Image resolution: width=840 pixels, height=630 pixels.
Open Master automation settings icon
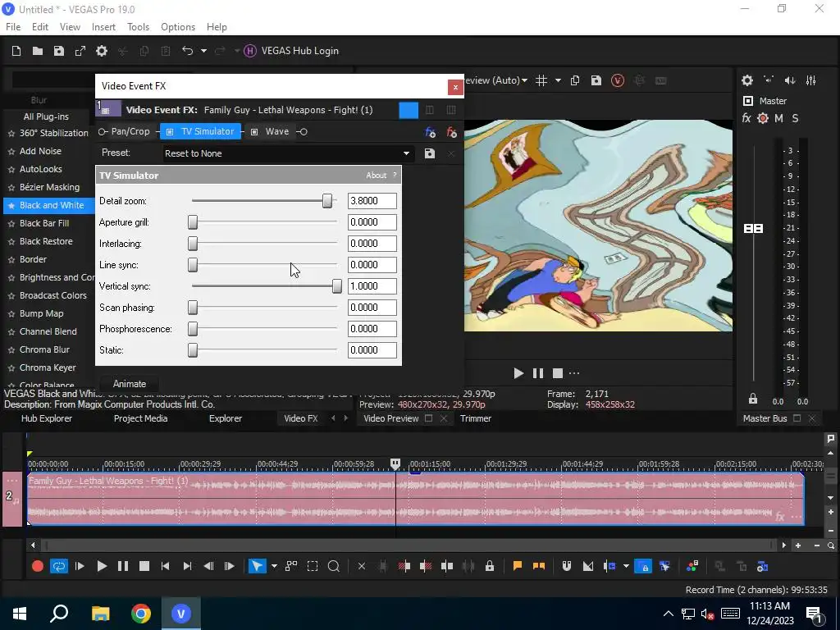click(x=763, y=118)
